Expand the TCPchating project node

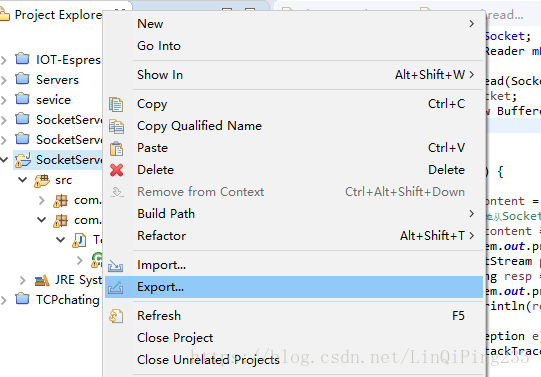click(4, 300)
